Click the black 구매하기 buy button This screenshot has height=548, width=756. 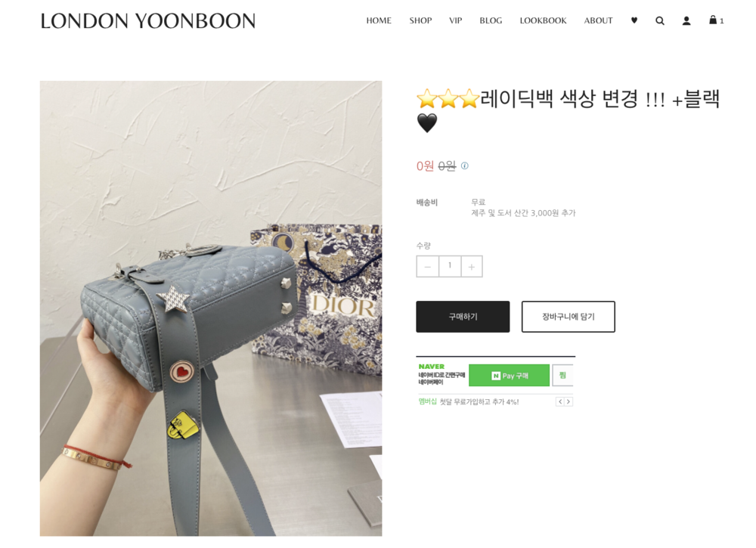(463, 317)
